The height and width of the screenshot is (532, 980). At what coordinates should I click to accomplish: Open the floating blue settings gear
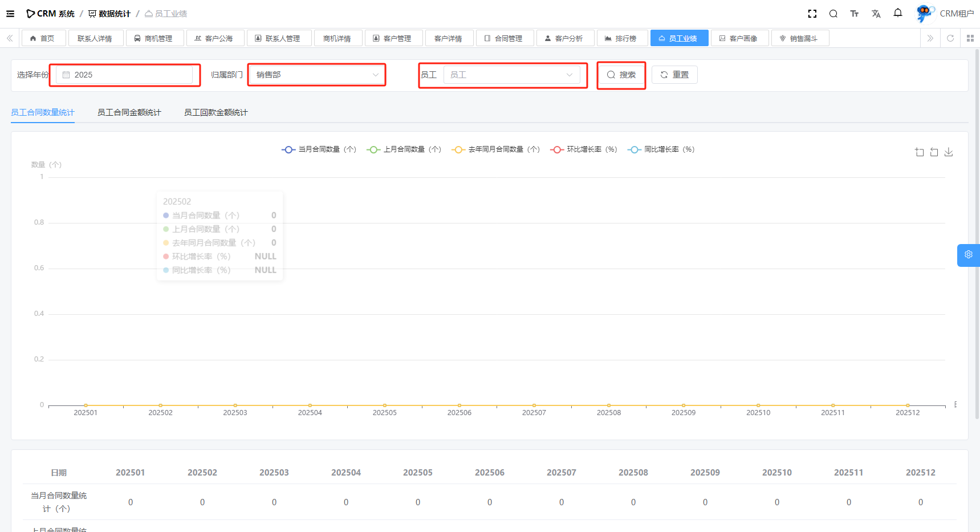click(968, 255)
